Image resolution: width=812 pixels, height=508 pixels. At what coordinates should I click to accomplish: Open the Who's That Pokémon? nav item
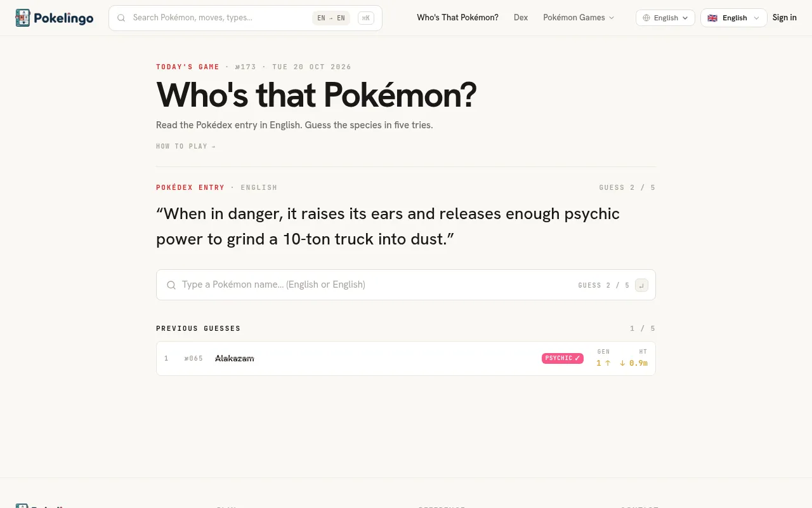coord(457,18)
